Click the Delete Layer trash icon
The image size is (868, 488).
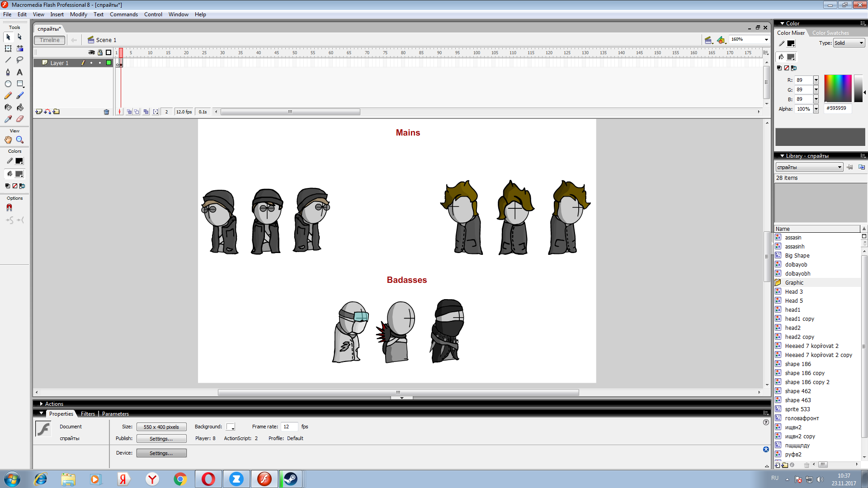(107, 112)
